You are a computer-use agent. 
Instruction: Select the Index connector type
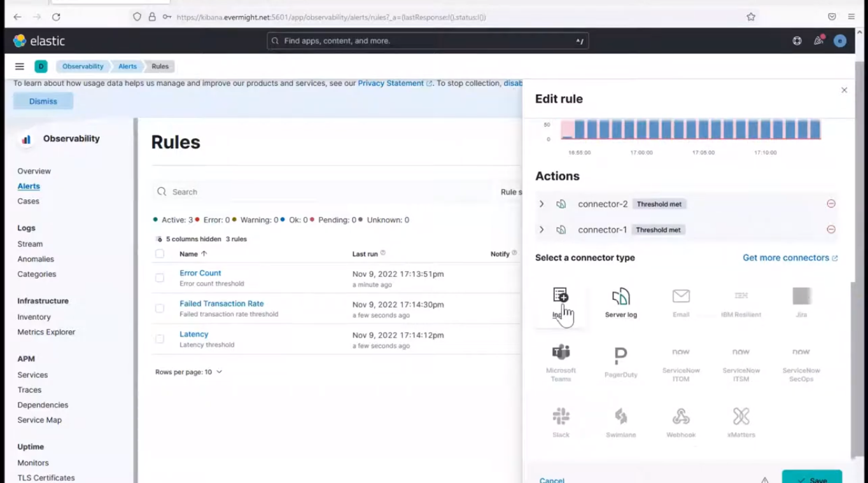click(561, 303)
